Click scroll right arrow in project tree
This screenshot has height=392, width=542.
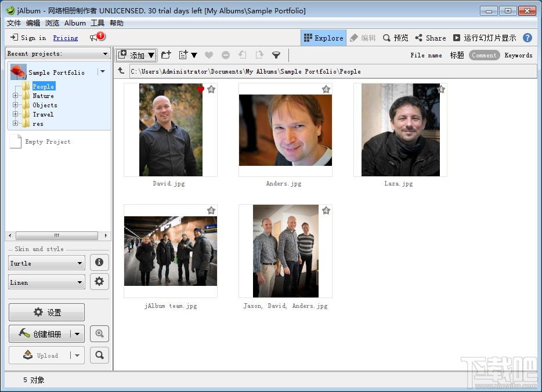[106, 235]
